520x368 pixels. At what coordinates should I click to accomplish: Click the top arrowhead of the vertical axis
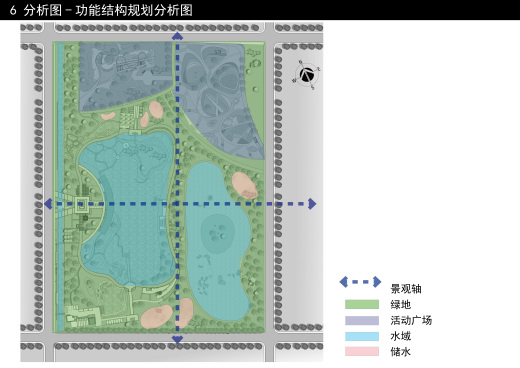(177, 36)
